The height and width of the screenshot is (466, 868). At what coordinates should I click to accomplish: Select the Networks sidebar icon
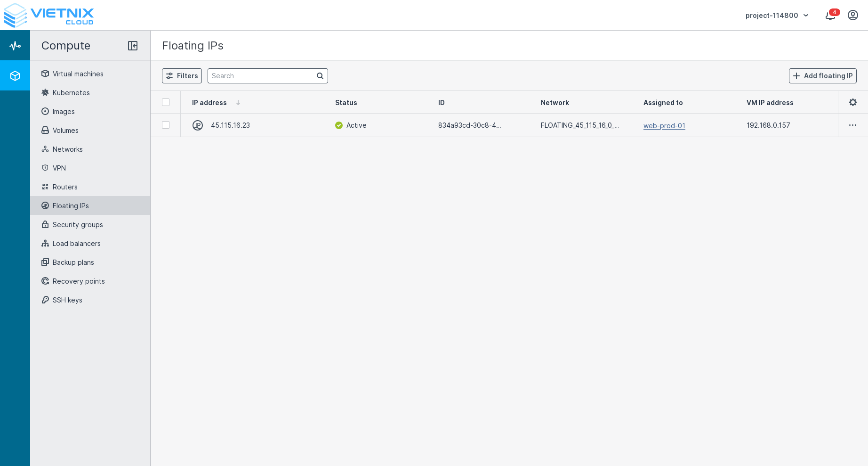tap(45, 149)
